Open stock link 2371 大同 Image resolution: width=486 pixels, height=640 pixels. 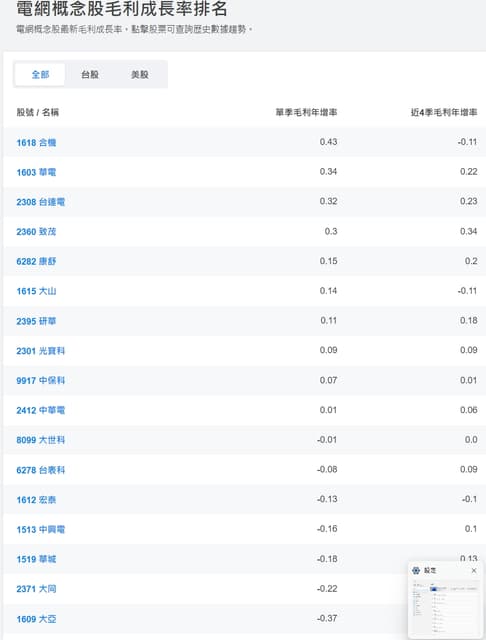[x=36, y=589]
